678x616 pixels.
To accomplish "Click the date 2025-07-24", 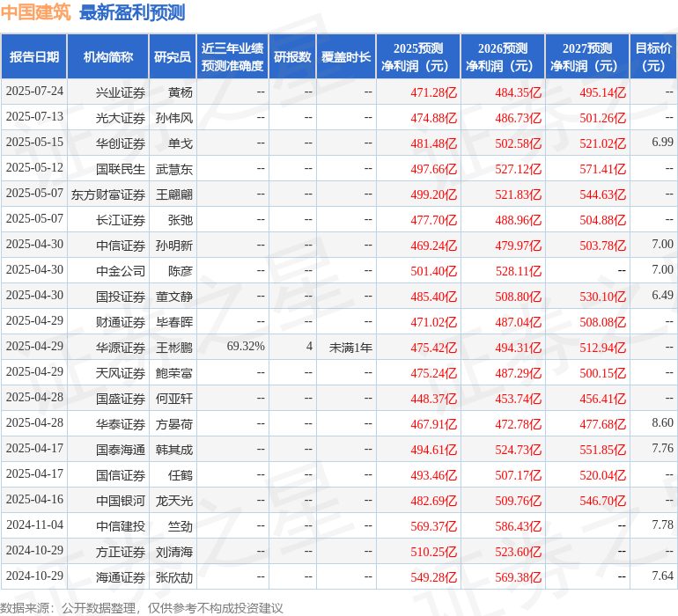I will (x=34, y=92).
